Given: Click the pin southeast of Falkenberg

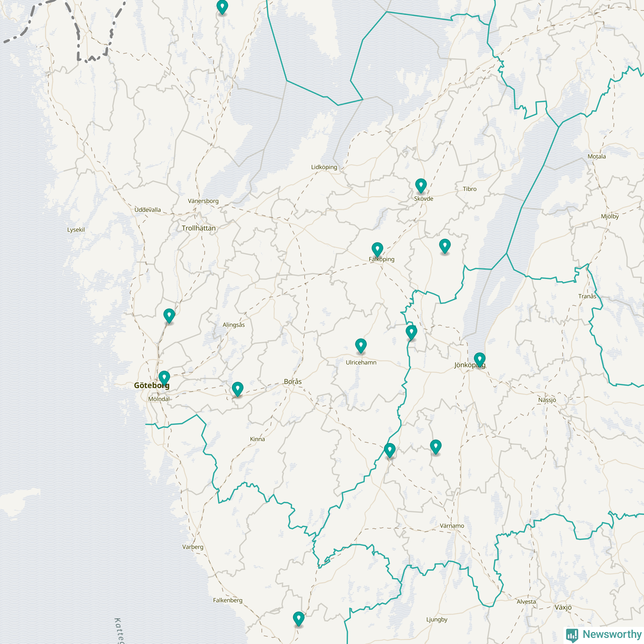Looking at the screenshot, I should (298, 618).
